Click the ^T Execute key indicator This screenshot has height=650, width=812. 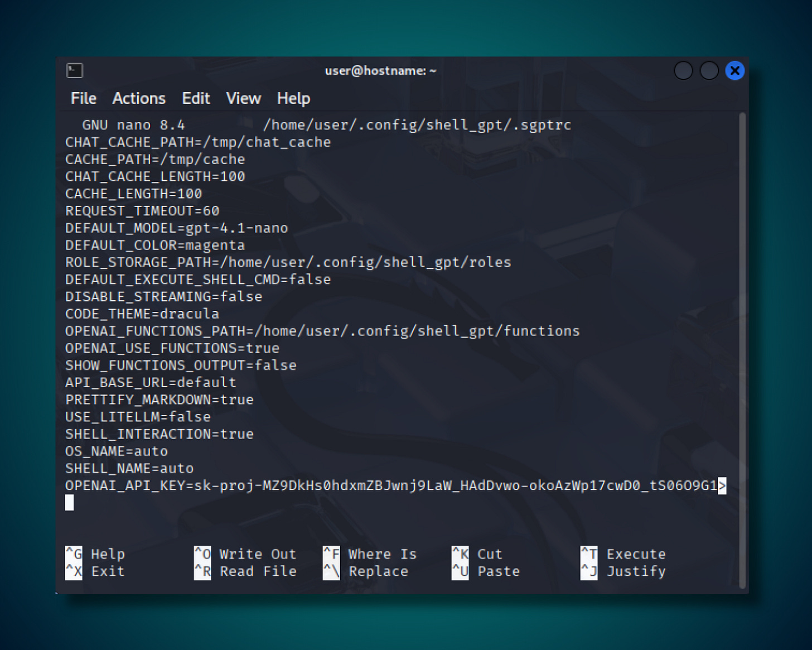pyautogui.click(x=588, y=554)
